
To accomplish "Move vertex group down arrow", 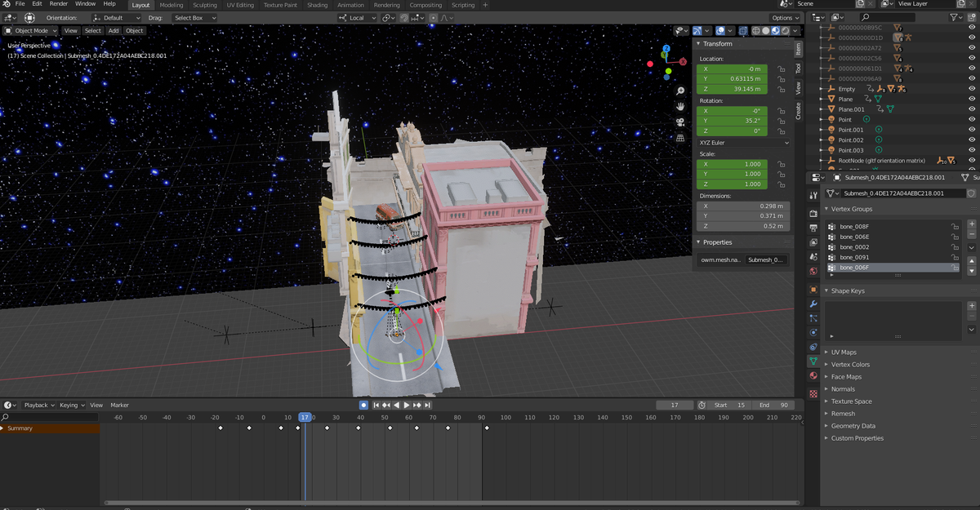I will (972, 270).
